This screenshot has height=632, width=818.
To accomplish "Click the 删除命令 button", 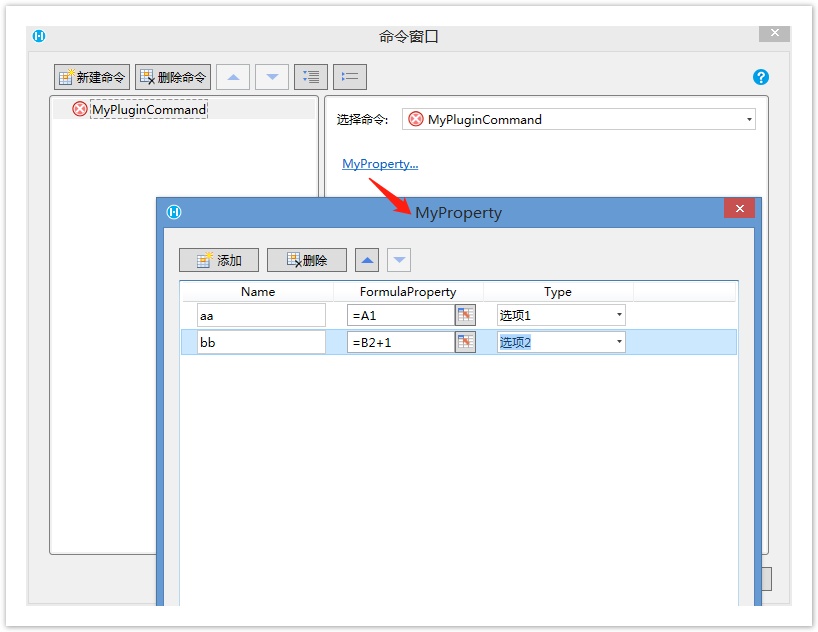I will (173, 77).
